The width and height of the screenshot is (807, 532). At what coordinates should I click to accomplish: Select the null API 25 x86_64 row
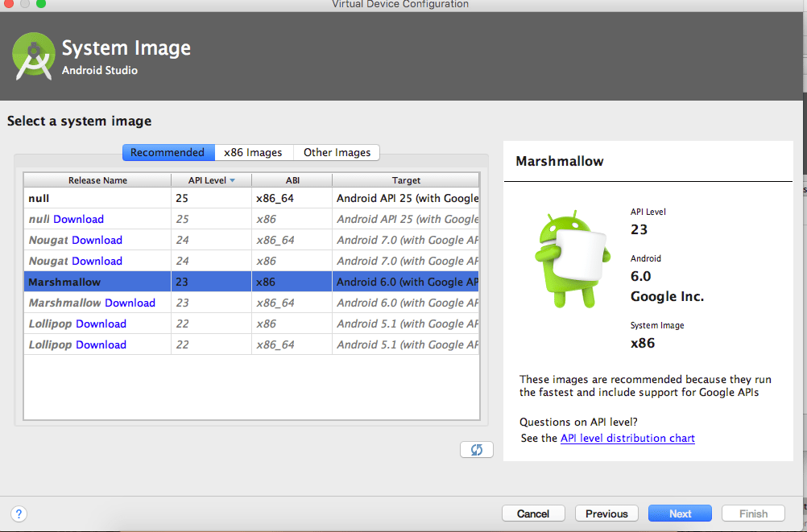[x=251, y=198]
